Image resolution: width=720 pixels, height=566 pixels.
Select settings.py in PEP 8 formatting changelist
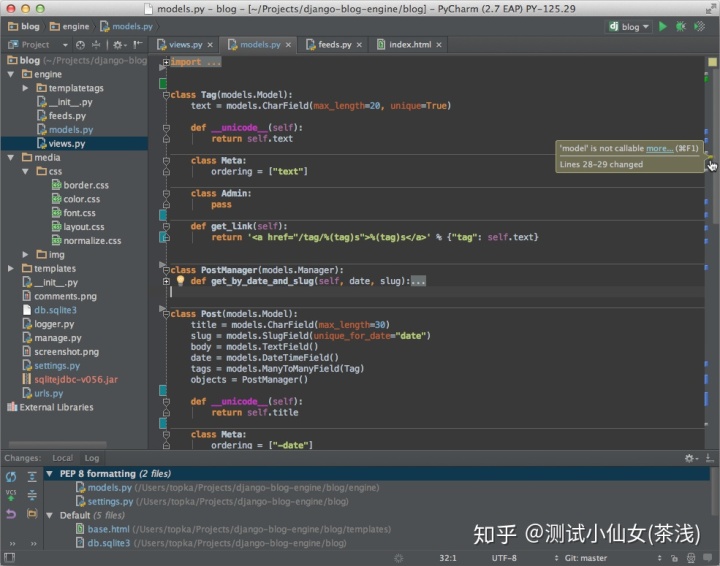(212, 501)
